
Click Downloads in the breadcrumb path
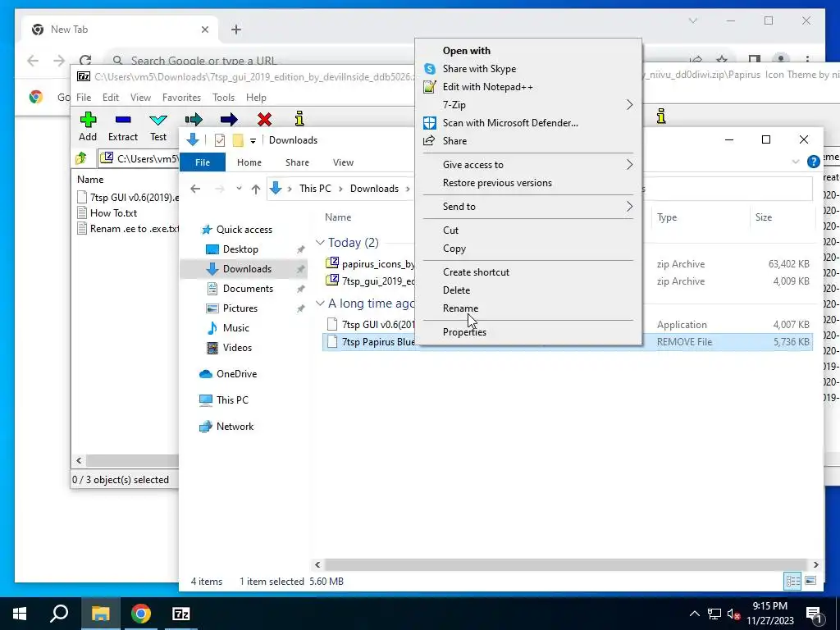(x=374, y=189)
